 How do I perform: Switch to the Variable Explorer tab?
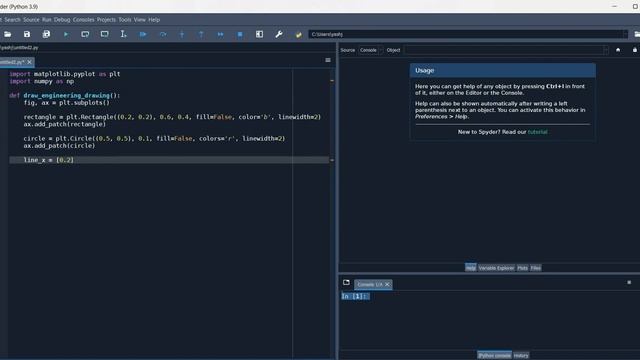496,268
